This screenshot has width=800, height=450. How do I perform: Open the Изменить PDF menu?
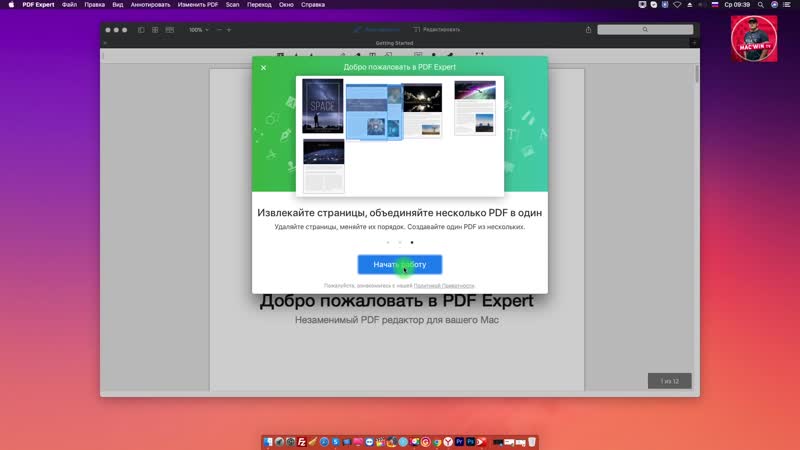[197, 5]
